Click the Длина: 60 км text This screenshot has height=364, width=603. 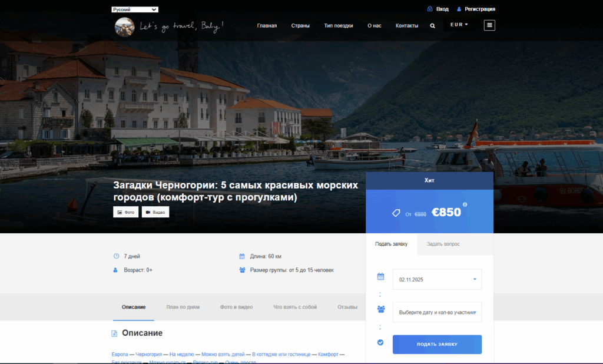click(x=266, y=256)
